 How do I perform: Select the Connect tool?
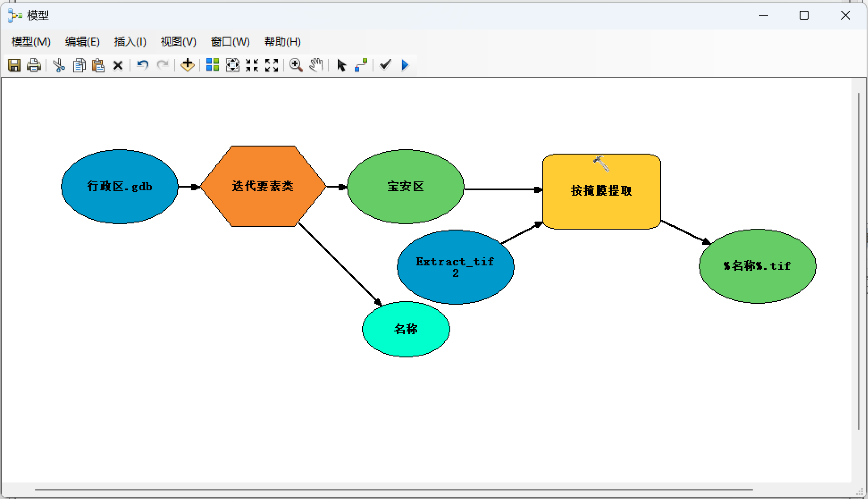(361, 65)
